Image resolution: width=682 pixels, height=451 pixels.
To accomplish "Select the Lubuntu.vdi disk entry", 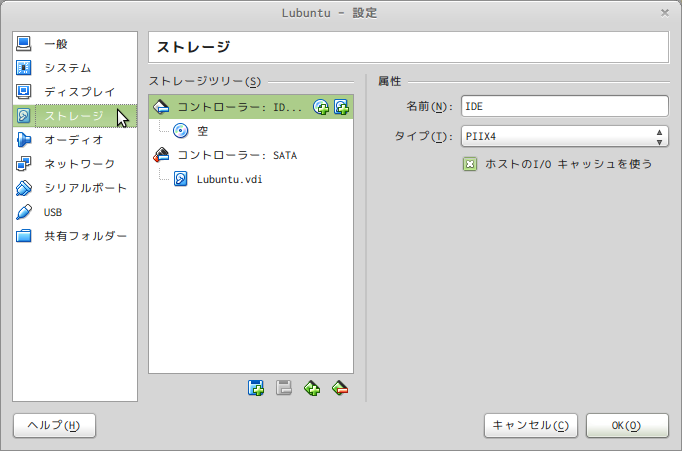I will 251,179.
